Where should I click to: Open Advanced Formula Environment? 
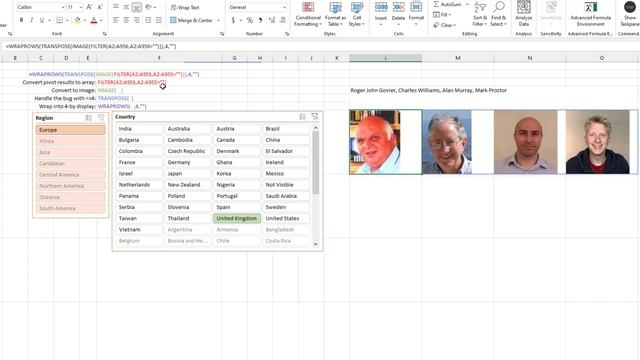tap(590, 13)
